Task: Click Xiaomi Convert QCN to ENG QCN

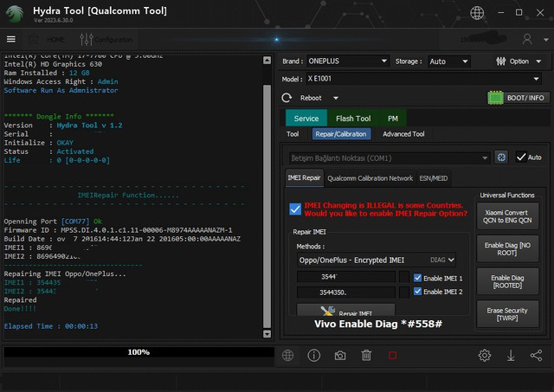Action: 507,216
